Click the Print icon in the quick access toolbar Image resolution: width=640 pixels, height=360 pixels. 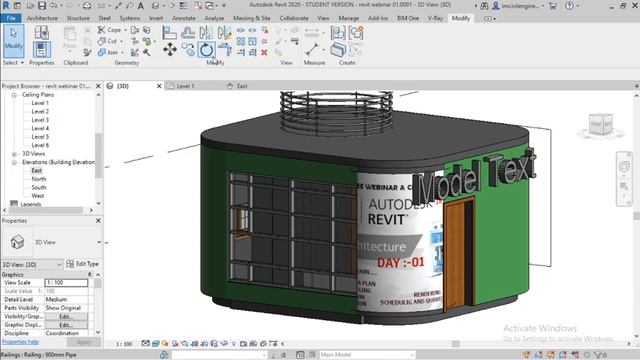[87, 6]
